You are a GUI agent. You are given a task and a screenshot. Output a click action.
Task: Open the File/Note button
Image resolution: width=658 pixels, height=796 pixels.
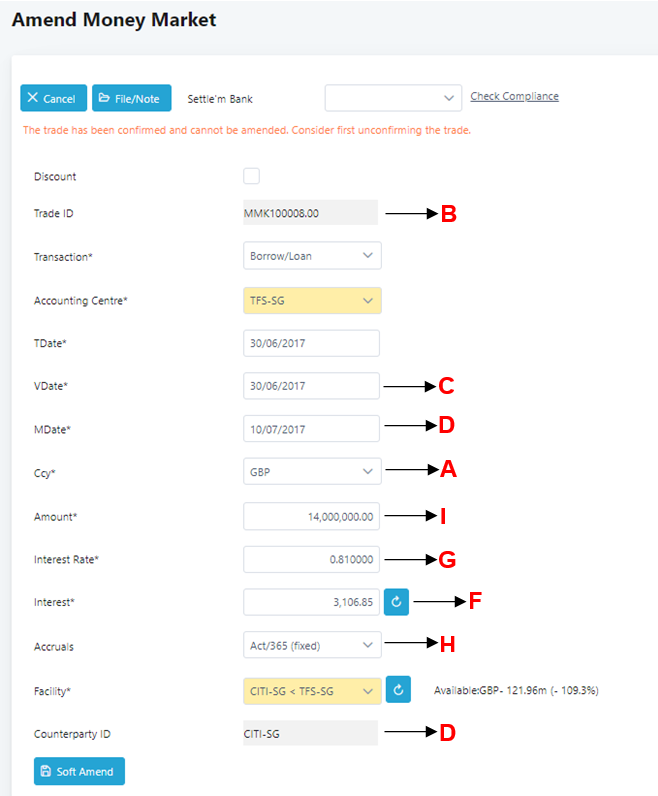(132, 98)
